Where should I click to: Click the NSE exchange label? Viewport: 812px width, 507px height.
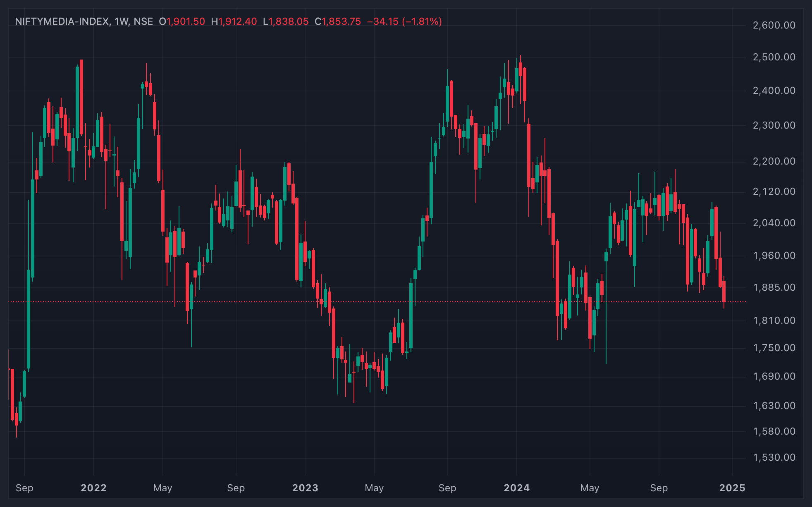[x=143, y=22]
